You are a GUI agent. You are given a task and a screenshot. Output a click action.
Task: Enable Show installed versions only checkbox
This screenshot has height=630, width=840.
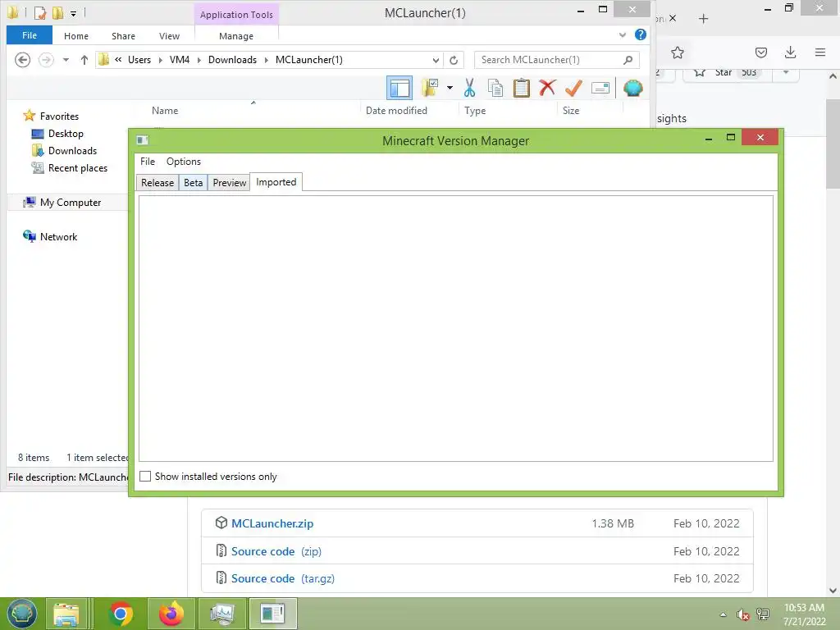(145, 477)
